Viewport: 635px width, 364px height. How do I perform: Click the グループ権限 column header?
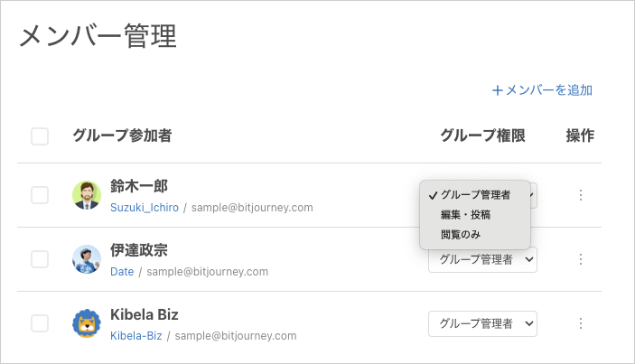point(482,136)
